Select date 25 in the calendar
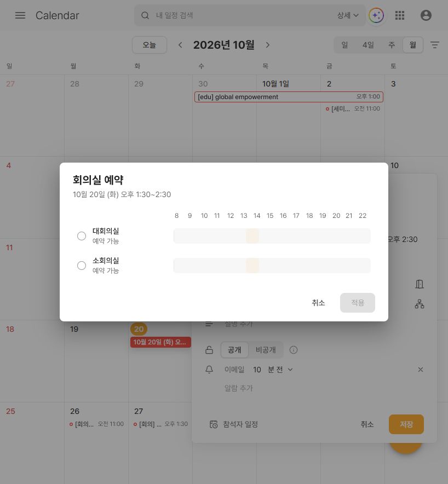The width and height of the screenshot is (448, 484). pos(10,411)
